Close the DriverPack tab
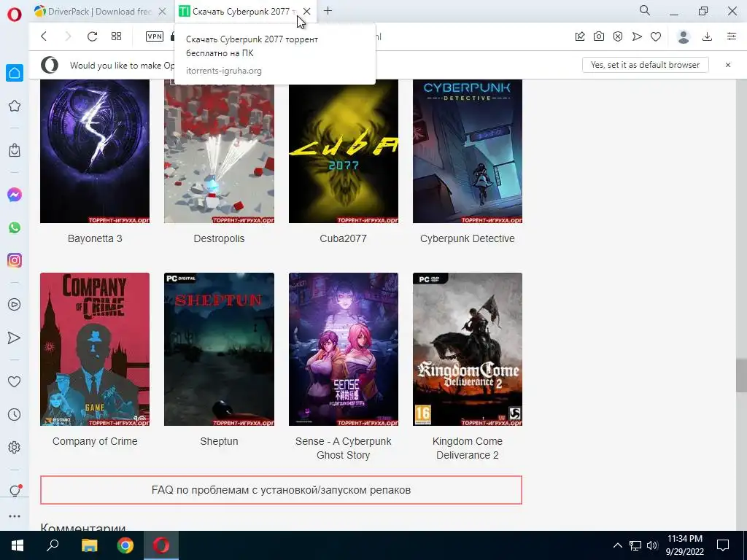The height and width of the screenshot is (560, 747). tap(163, 12)
